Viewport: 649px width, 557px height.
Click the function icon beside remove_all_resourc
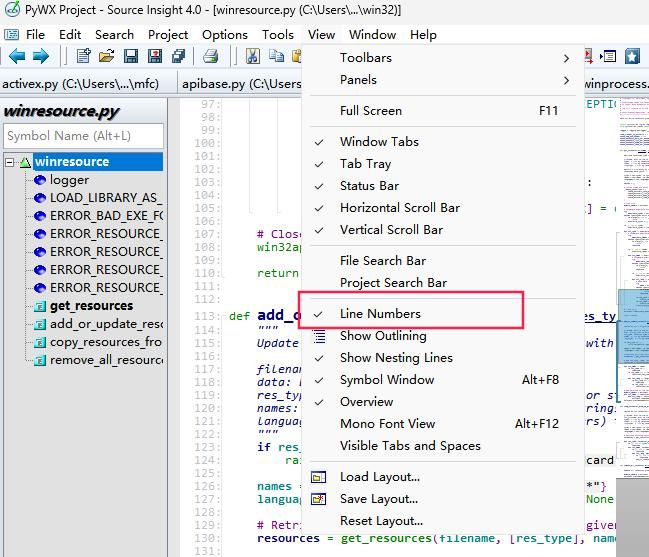(x=40, y=360)
